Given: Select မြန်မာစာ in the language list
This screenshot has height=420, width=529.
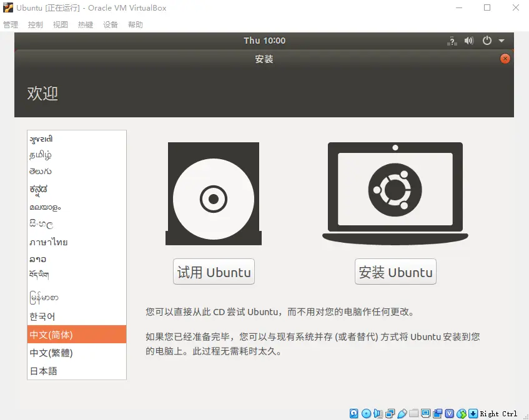Looking at the screenshot, I should tap(77, 297).
